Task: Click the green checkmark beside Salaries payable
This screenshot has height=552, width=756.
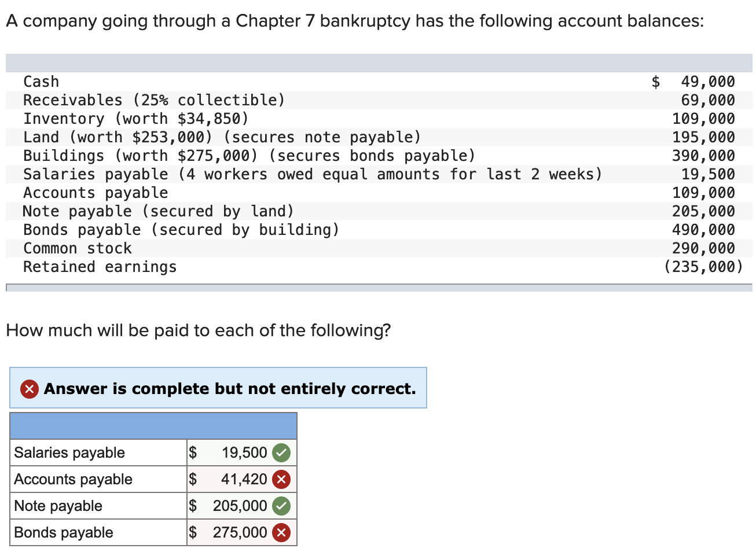Action: (281, 452)
